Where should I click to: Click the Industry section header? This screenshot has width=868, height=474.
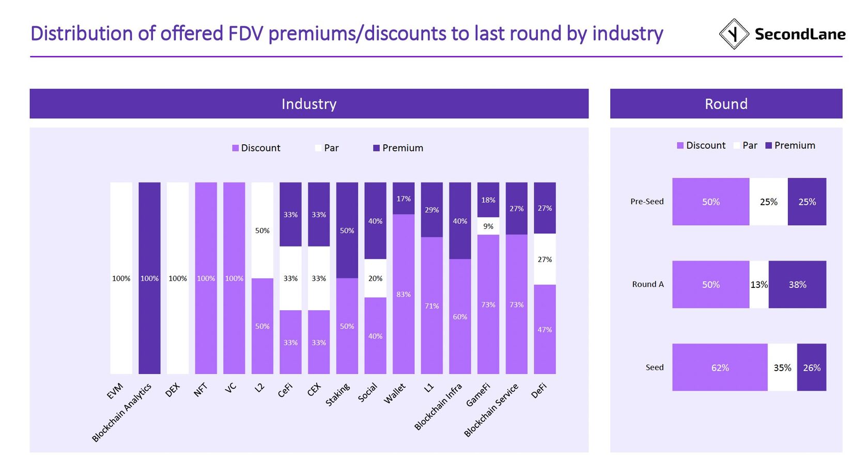point(309,104)
